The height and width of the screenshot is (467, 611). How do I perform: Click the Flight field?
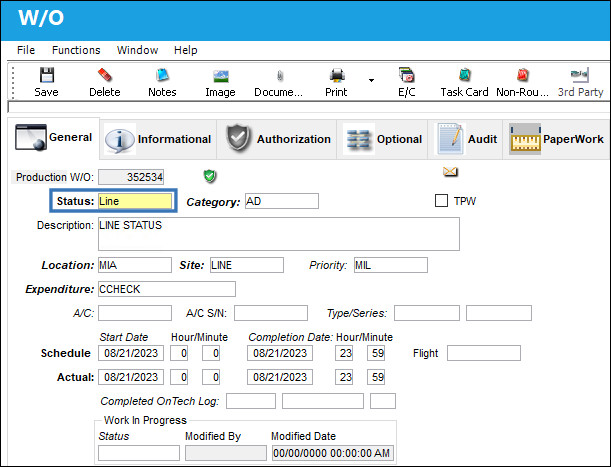484,353
